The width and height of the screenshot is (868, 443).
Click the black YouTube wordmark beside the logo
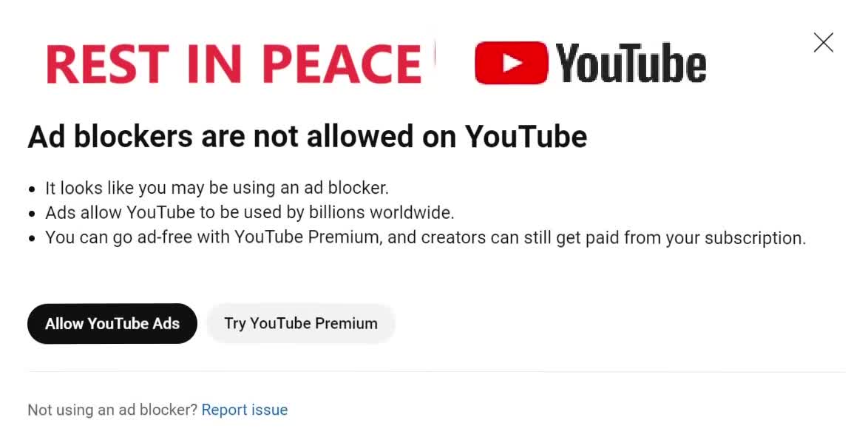[x=631, y=63]
